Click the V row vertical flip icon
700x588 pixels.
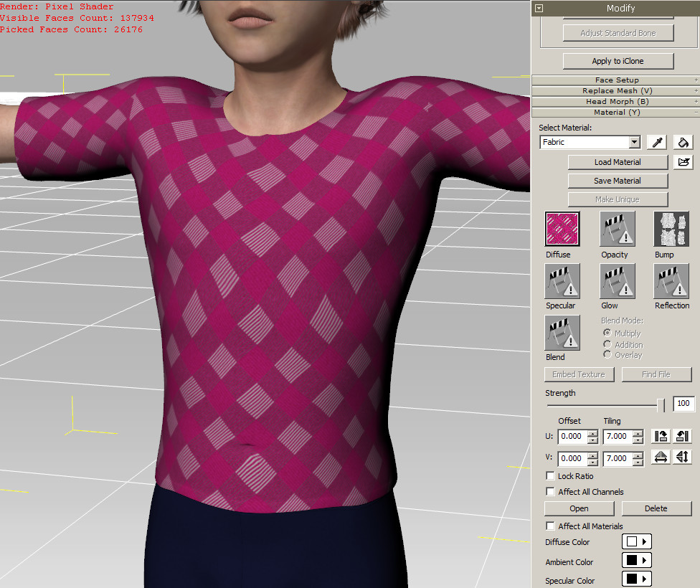tap(683, 457)
